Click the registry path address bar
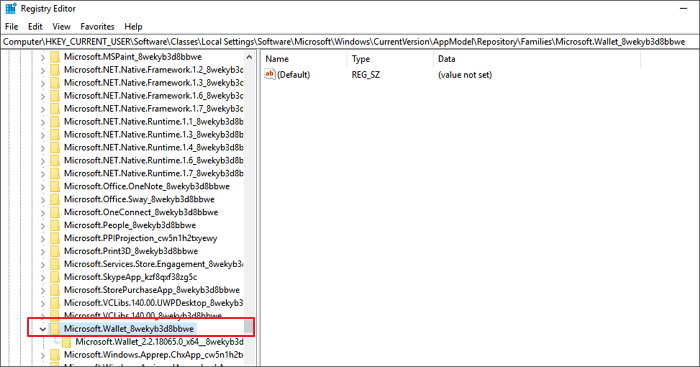 (x=350, y=42)
